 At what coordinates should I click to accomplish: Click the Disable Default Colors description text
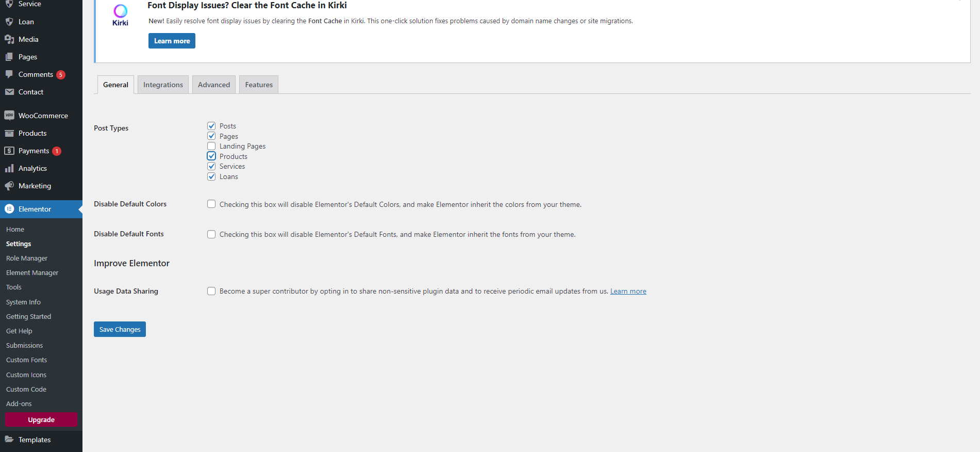pos(401,204)
